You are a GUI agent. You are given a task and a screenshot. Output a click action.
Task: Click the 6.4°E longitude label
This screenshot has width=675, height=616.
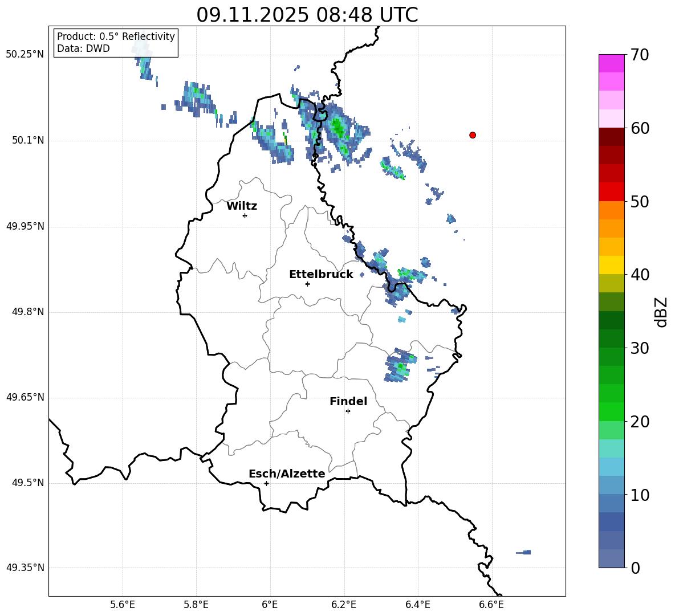click(417, 605)
